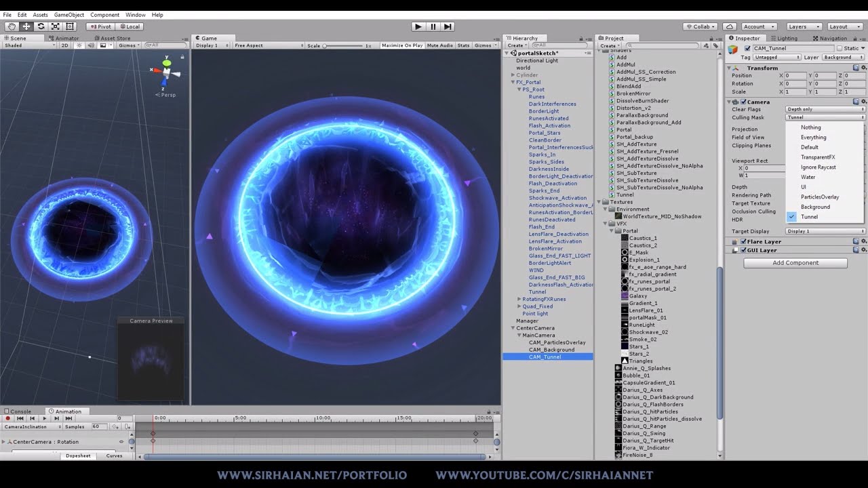Adjust the Game view Scale slider
The width and height of the screenshot is (868, 488).
pyautogui.click(x=344, y=45)
